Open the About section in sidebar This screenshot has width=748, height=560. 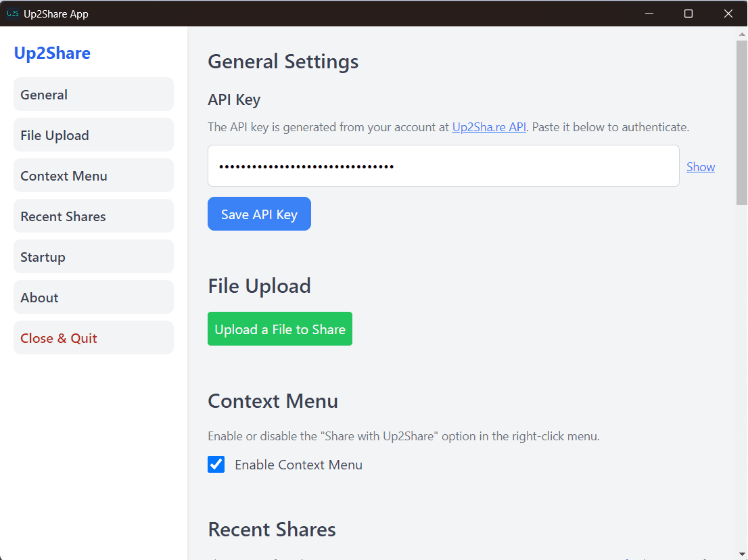[x=93, y=297]
